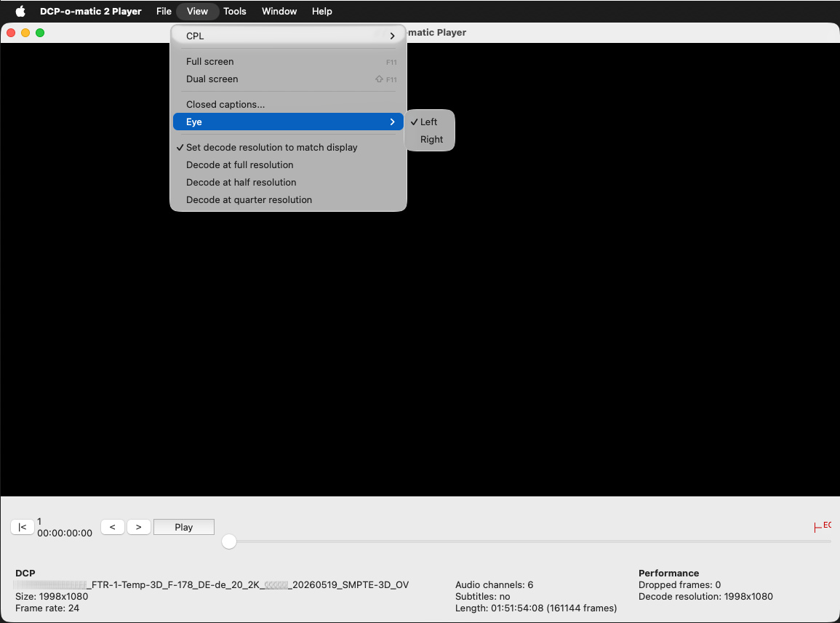Close the open View menu
Viewport: 840px width, 623px height.
(x=197, y=11)
